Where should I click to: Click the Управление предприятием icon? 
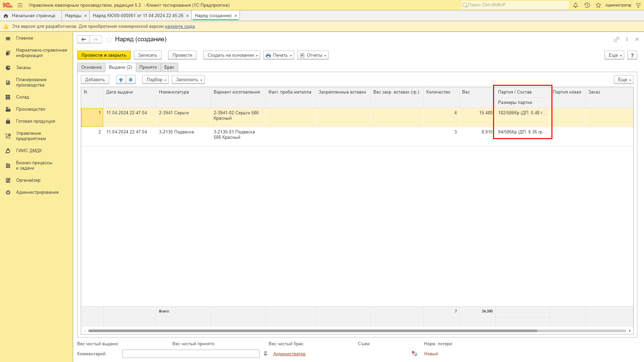pos(8,136)
